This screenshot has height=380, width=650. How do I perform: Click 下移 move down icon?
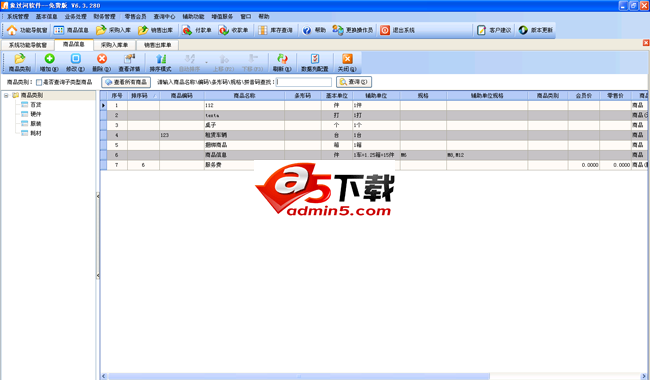[x=252, y=59]
